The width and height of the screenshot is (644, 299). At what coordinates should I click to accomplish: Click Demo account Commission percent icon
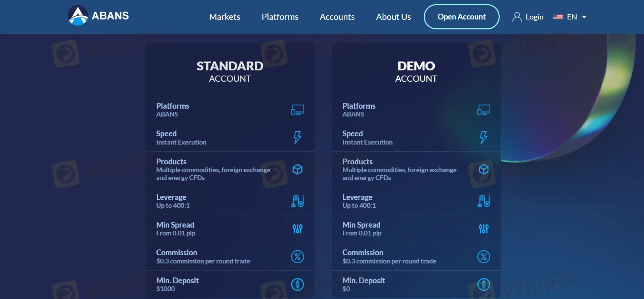pyautogui.click(x=484, y=257)
